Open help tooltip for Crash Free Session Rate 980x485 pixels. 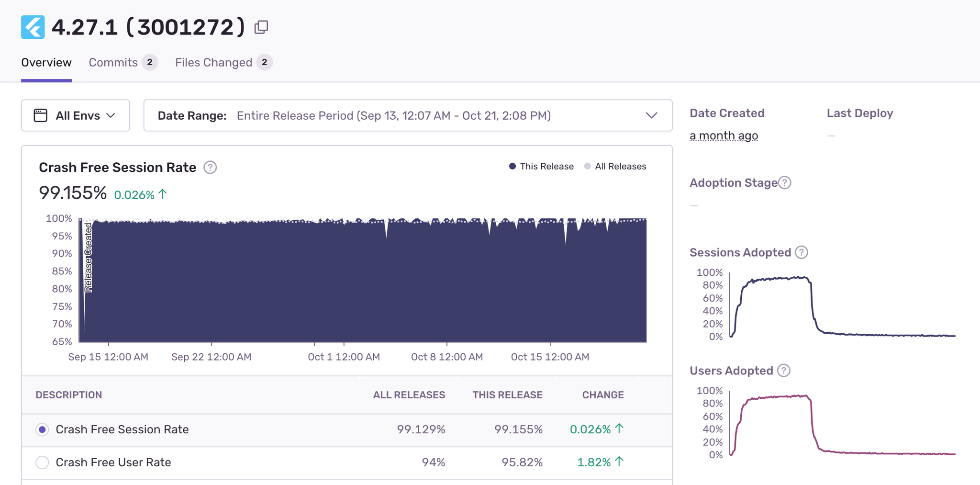(210, 168)
